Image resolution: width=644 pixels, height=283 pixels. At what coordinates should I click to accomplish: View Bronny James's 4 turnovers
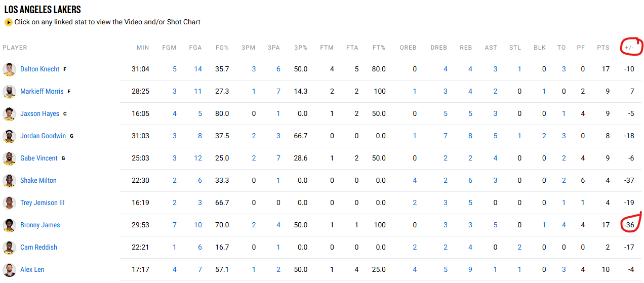tap(564, 225)
